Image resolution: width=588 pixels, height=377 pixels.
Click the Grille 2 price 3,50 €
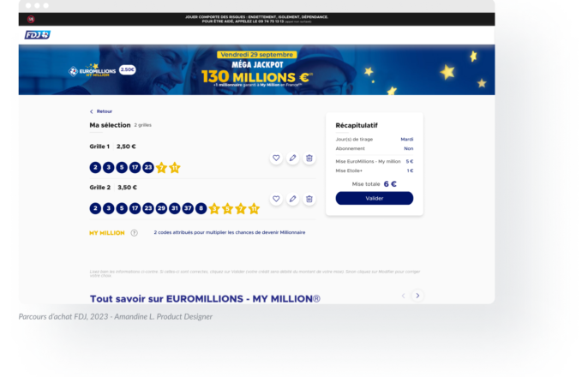pyautogui.click(x=127, y=188)
